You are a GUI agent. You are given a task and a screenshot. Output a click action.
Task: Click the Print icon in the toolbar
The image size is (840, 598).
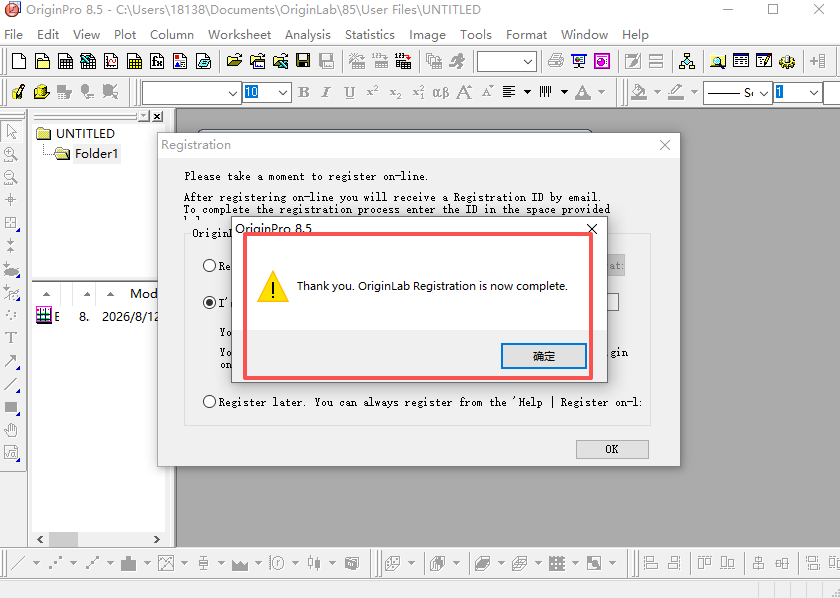pyautogui.click(x=556, y=61)
